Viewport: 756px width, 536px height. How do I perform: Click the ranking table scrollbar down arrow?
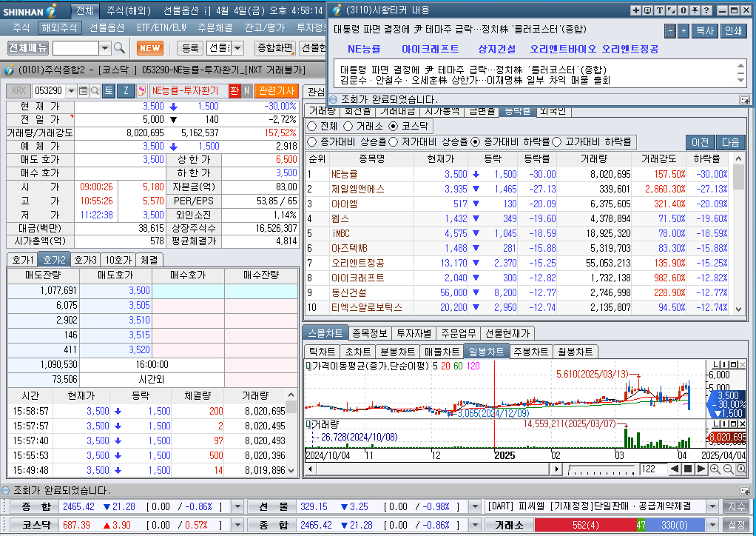tap(739, 309)
